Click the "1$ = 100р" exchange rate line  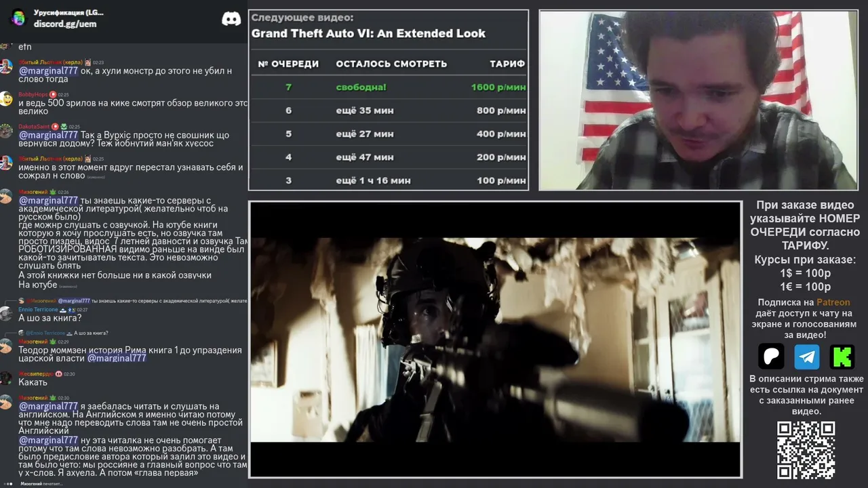tap(805, 273)
